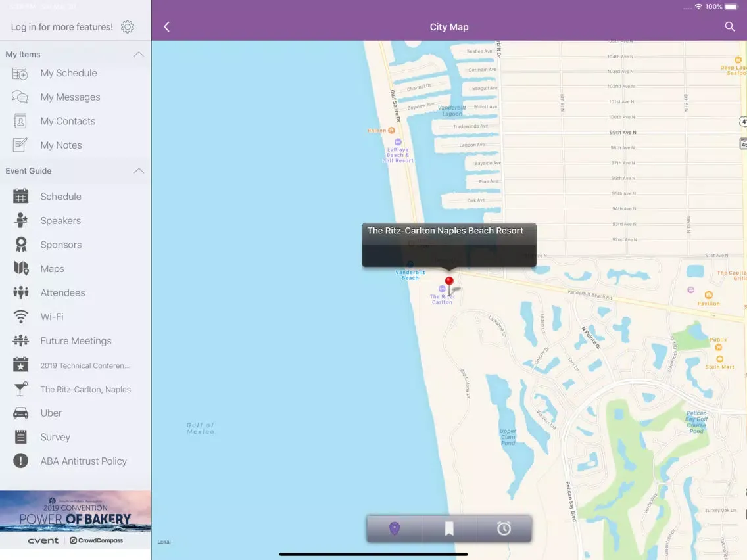
Task: Open Future Meetings
Action: point(75,341)
